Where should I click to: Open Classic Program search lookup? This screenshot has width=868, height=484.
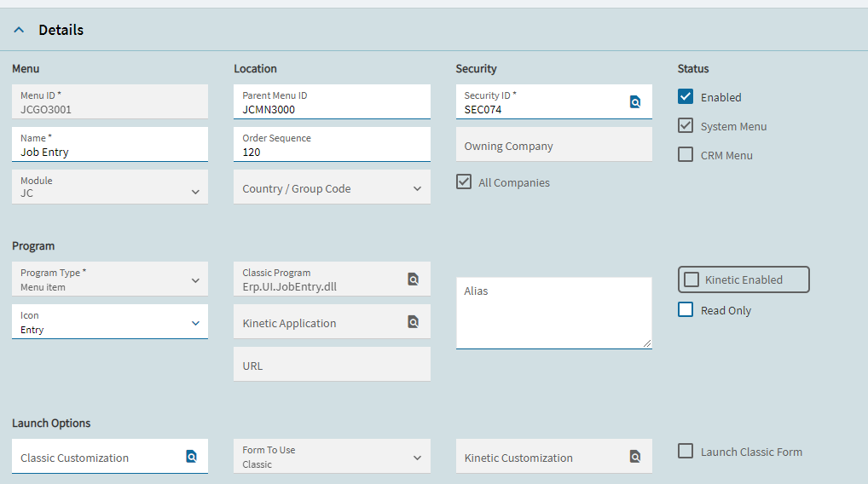coord(413,279)
